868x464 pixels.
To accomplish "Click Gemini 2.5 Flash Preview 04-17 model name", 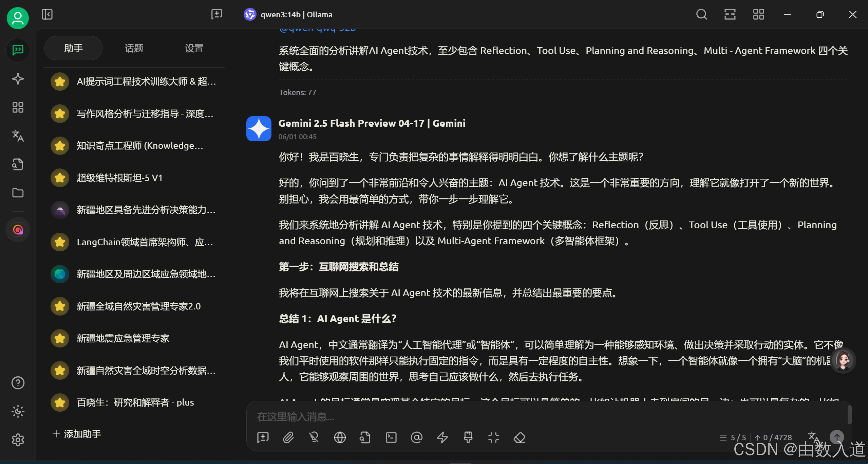I will point(372,123).
